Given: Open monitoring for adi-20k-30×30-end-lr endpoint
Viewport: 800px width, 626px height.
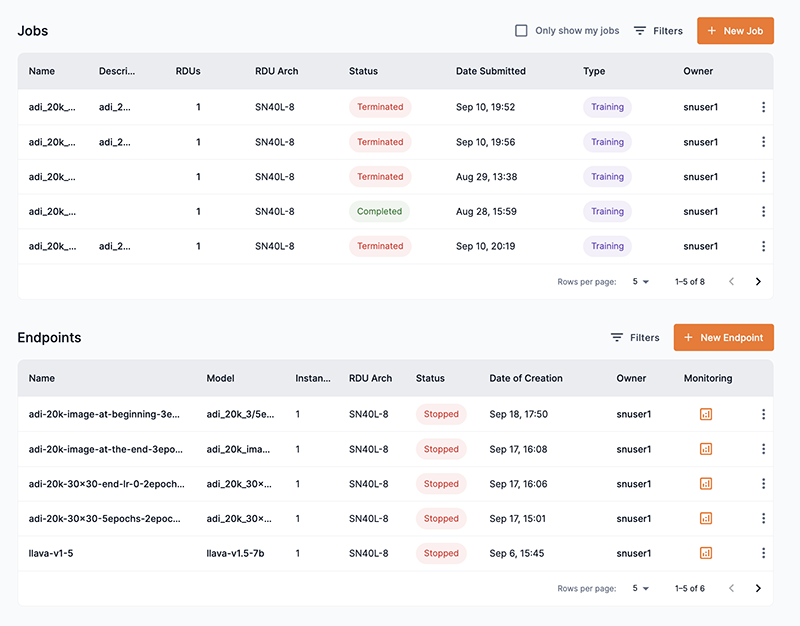Looking at the screenshot, I should (x=707, y=484).
